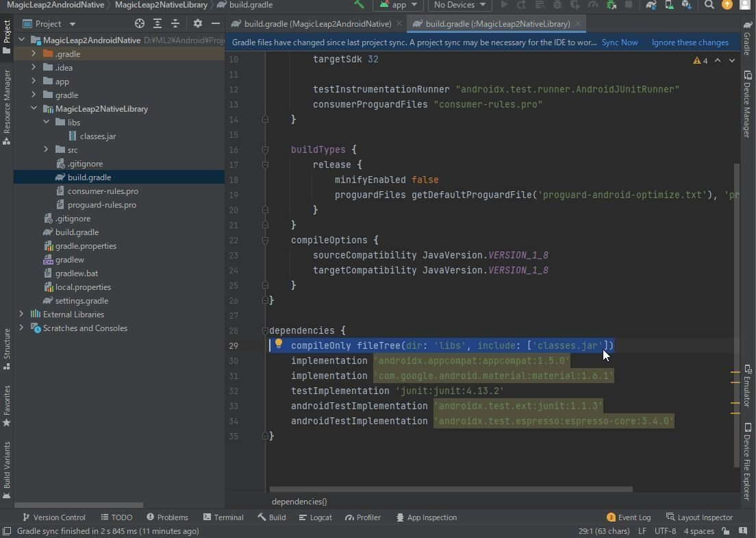Image resolution: width=756 pixels, height=538 pixels.
Task: Open the No Devices selector dropdown
Action: (459, 5)
